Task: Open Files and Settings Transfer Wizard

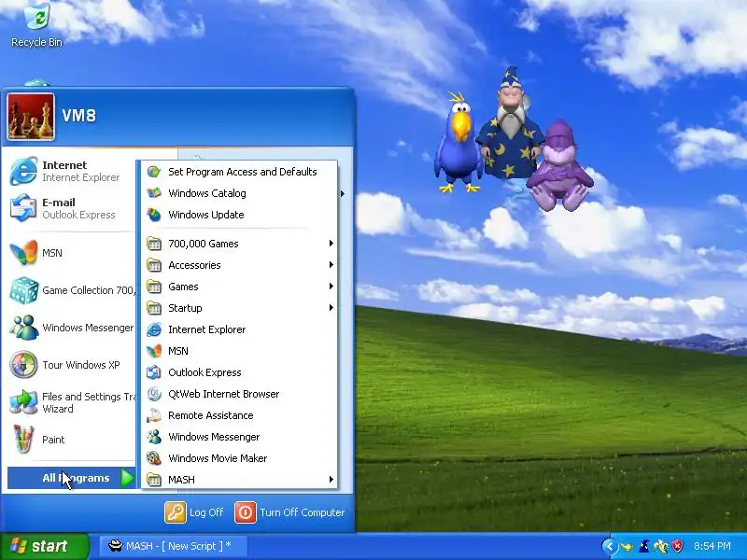Action: 72,402
